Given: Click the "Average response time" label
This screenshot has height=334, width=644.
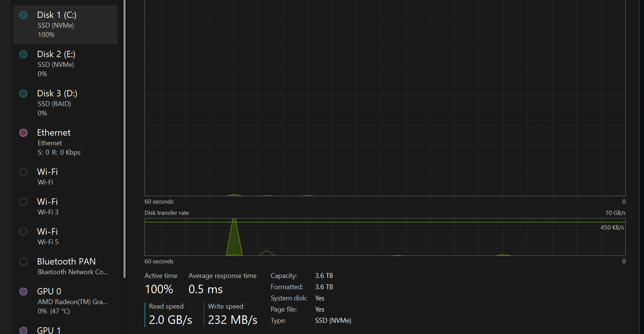Looking at the screenshot, I should pyautogui.click(x=223, y=276).
